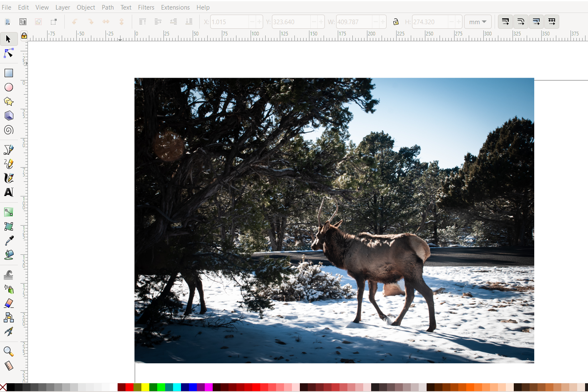Lower selection to bottom

[x=189, y=22]
